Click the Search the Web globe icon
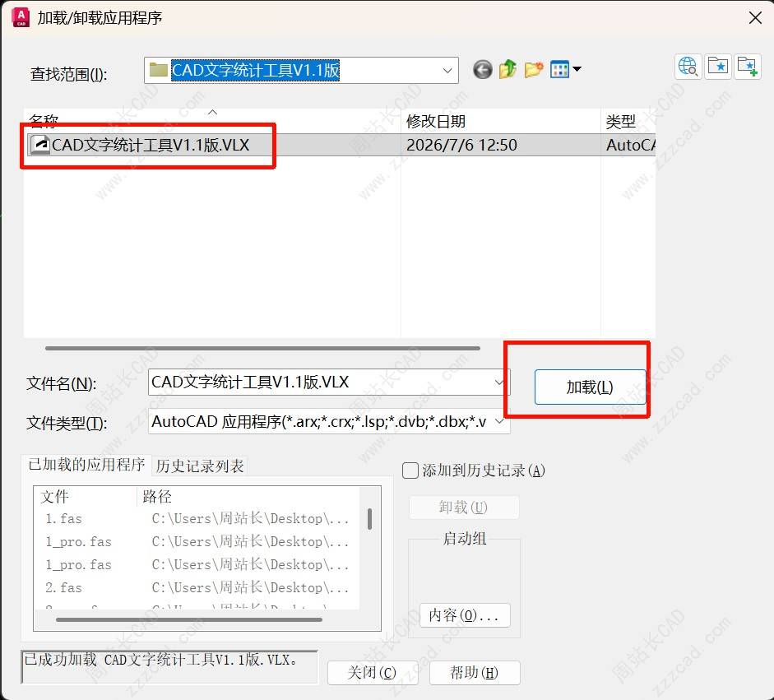The height and width of the screenshot is (700, 774). (x=688, y=66)
